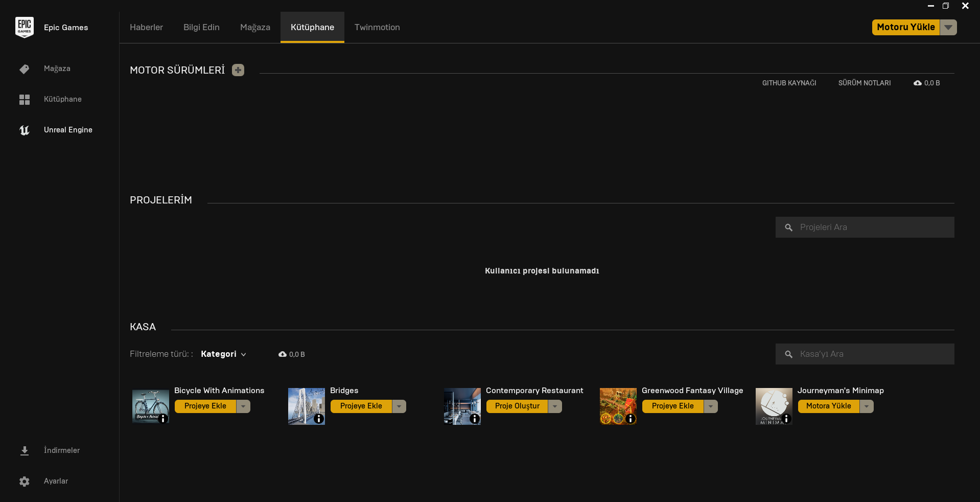Expand Journeyman's Minimap Motora Yükle dropdown arrow

point(867,406)
